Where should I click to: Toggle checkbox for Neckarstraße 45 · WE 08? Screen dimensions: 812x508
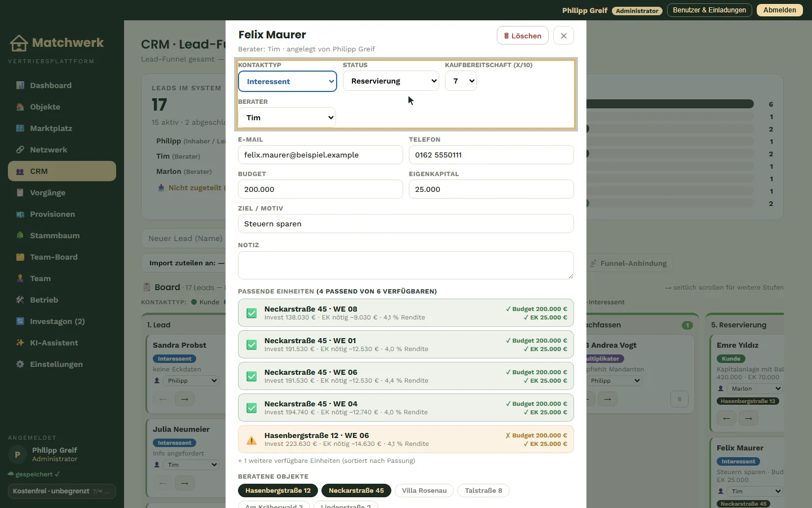pos(251,313)
